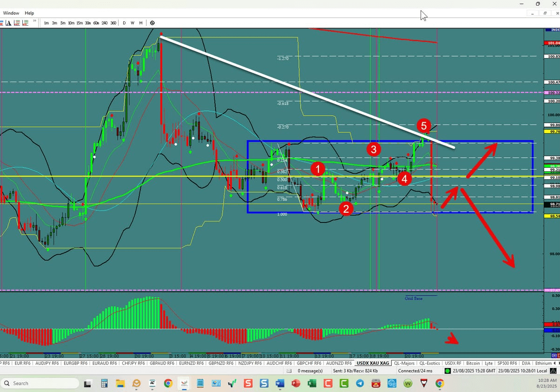This screenshot has width=560, height=392.
Task: Click the 'A' text annotation tool icon
Action: [x=9, y=23]
